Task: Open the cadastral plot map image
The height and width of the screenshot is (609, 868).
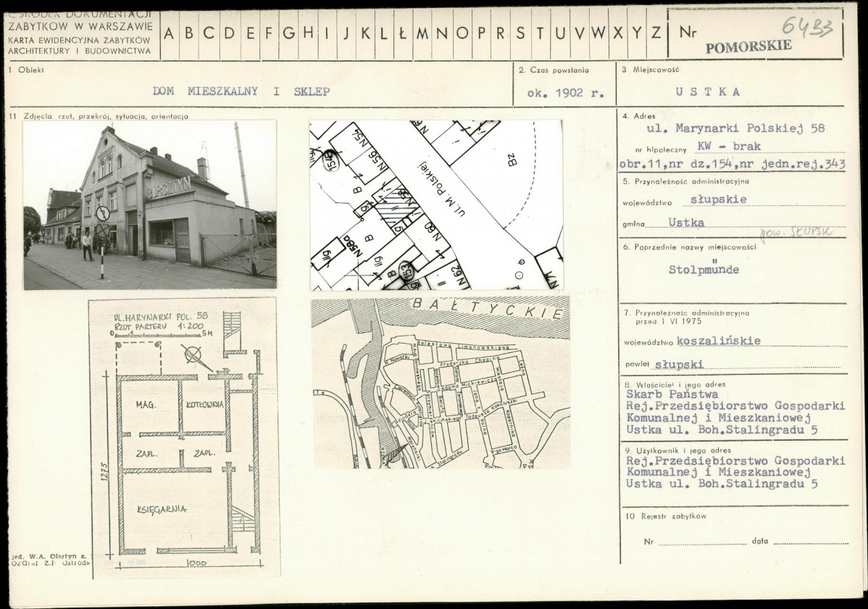Action: click(x=436, y=205)
